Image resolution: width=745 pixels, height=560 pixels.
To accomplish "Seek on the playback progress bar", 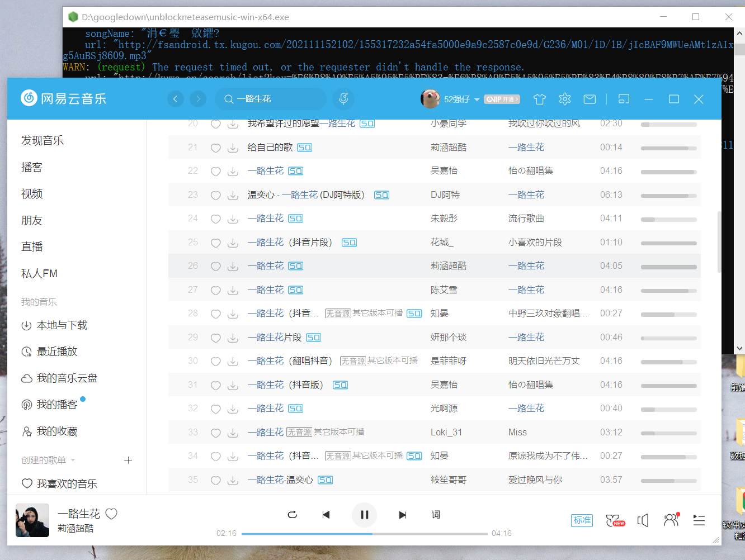I will [x=364, y=534].
